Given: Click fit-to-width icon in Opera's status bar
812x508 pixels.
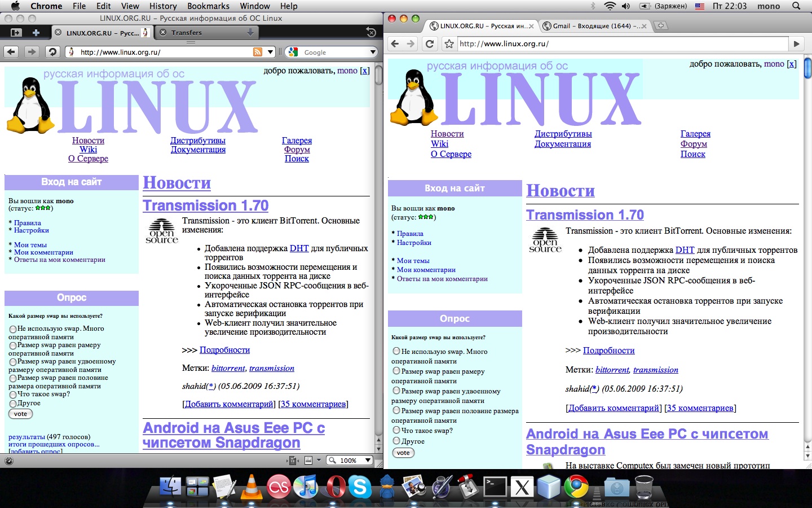Looking at the screenshot, I should [293, 461].
